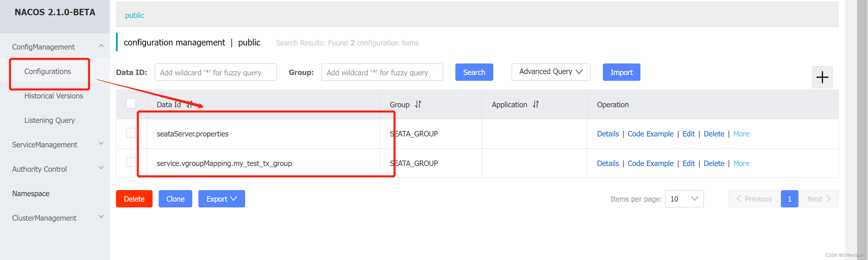Click the Operation column header
The image size is (868, 260).
click(x=613, y=105)
